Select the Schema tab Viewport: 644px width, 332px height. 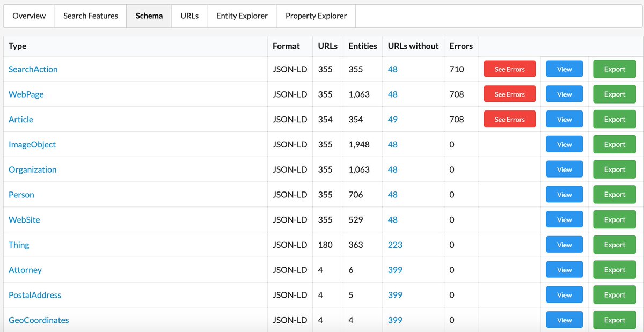pyautogui.click(x=149, y=16)
